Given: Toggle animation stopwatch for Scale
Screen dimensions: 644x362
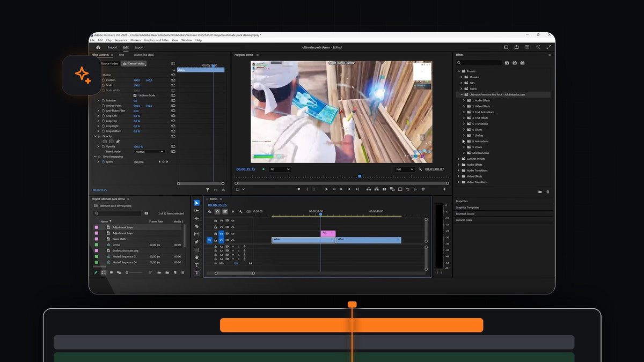Looking at the screenshot, I should 103,85.
